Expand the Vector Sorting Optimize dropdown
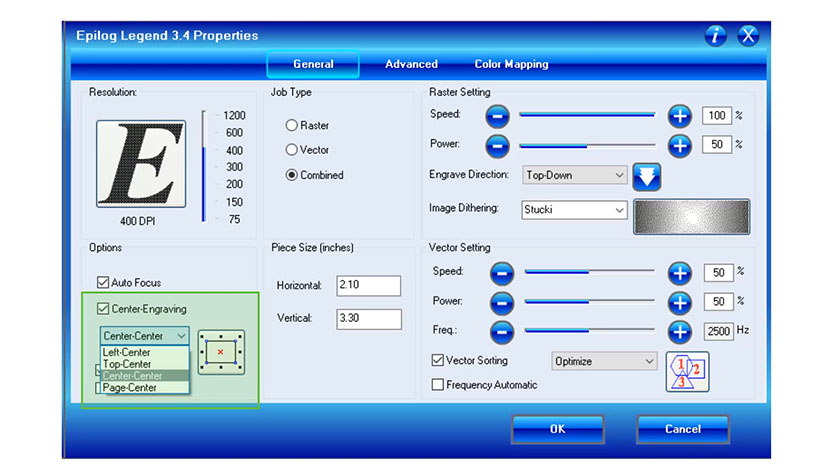This screenshot has width=830, height=473. pyautogui.click(x=604, y=361)
